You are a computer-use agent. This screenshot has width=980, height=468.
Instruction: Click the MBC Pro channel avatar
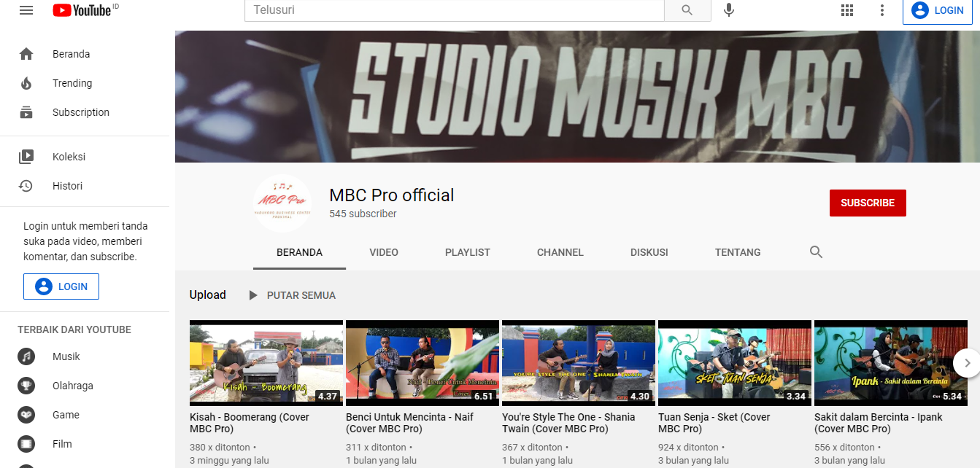282,203
